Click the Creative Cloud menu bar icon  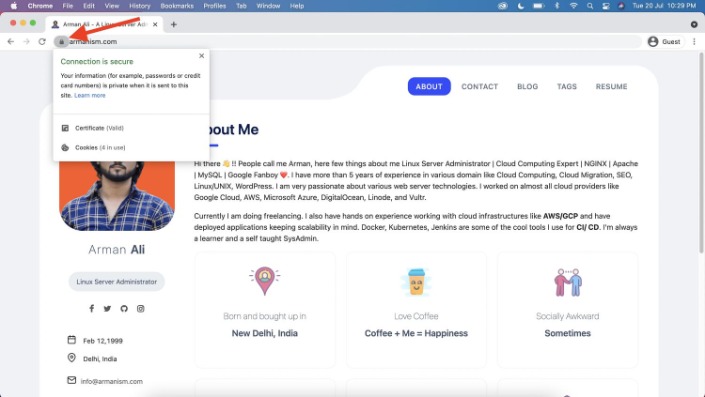(502, 6)
